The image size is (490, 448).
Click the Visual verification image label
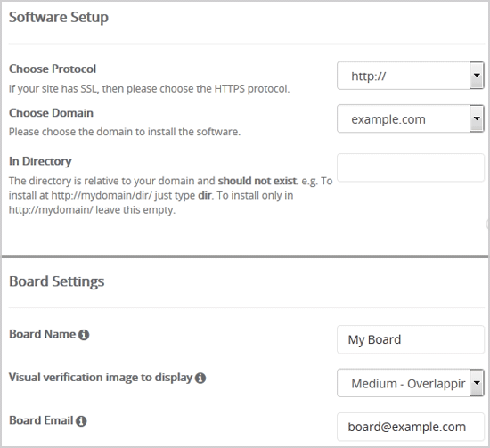[x=101, y=378]
